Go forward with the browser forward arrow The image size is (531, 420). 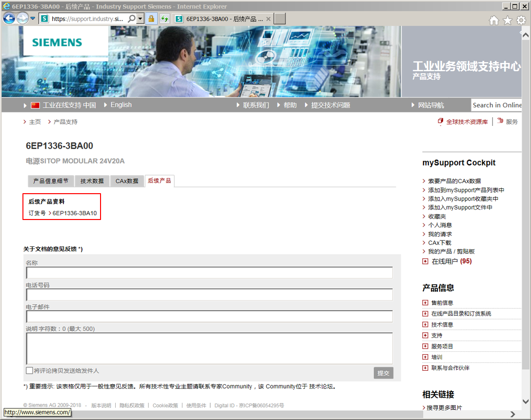[x=22, y=18]
